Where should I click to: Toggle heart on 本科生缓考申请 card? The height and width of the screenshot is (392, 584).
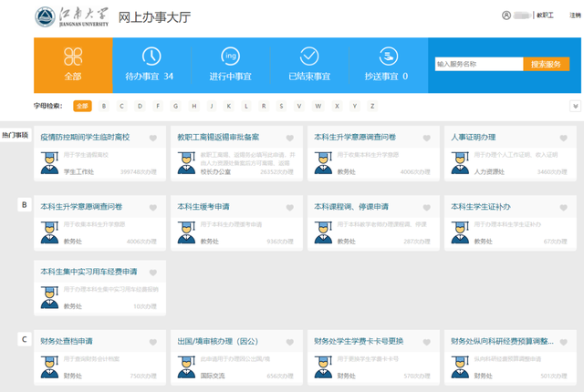click(290, 208)
